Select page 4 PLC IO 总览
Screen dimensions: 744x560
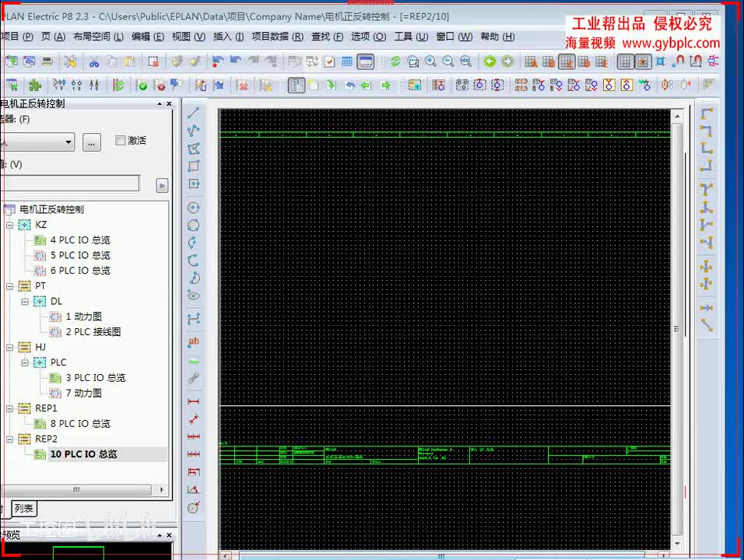point(80,240)
